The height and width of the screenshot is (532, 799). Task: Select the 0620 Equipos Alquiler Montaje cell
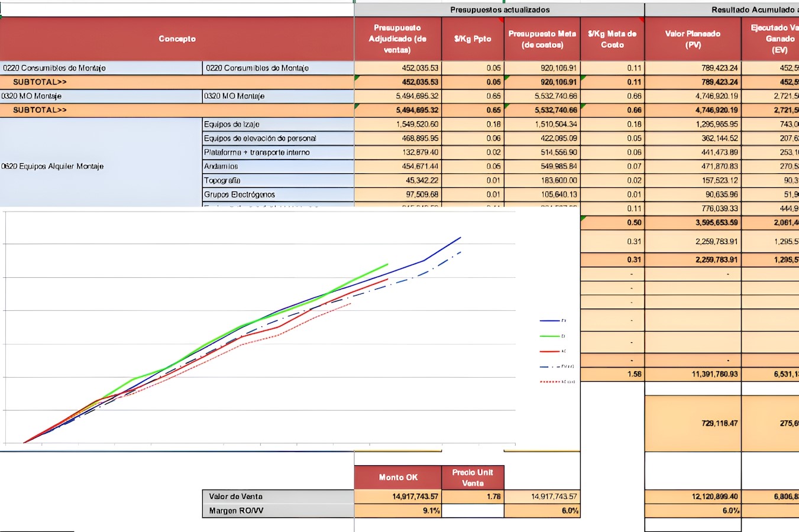[101, 167]
